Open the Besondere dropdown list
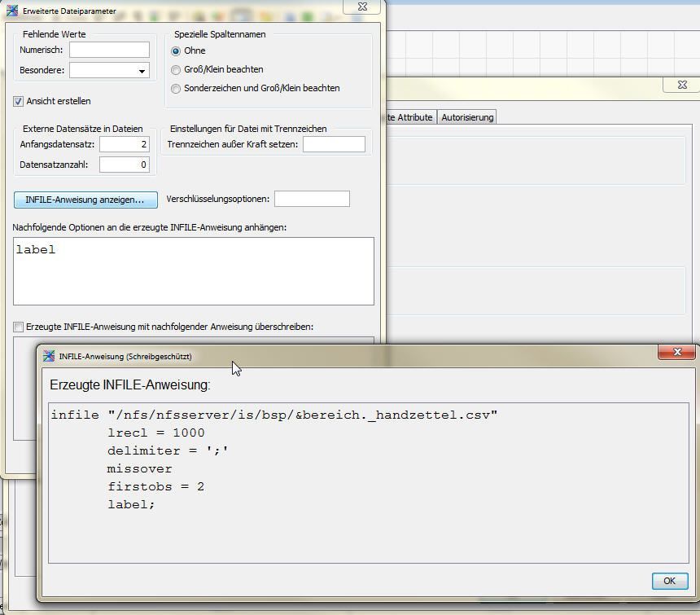700x615 pixels. [142, 71]
